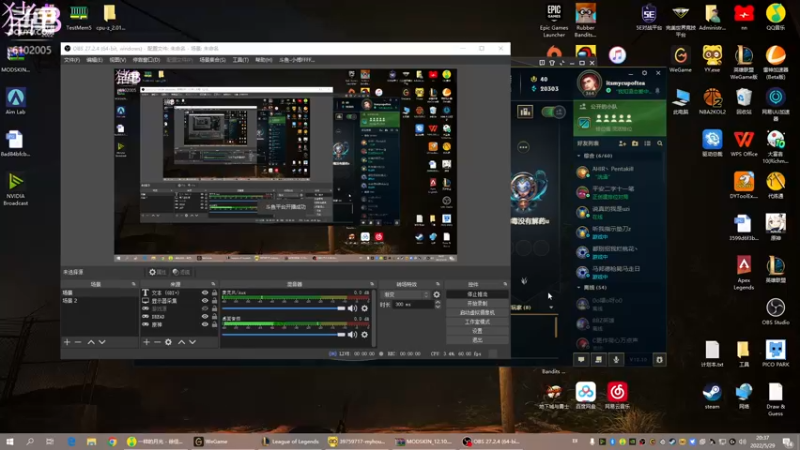Toggle visibility of fifth source row
Image resolution: width=800 pixels, height=450 pixels.
205,324
